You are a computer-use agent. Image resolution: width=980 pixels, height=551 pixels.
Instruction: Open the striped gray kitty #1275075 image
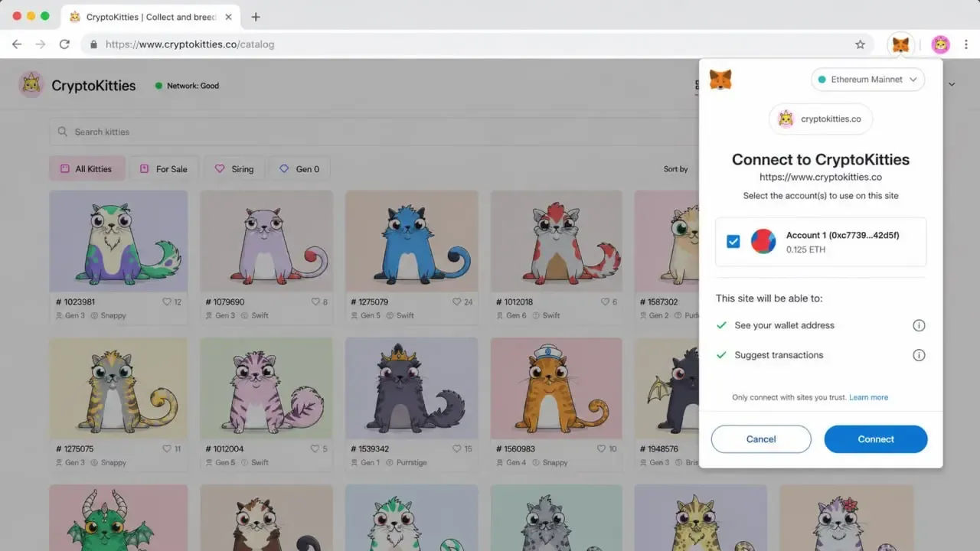click(119, 388)
